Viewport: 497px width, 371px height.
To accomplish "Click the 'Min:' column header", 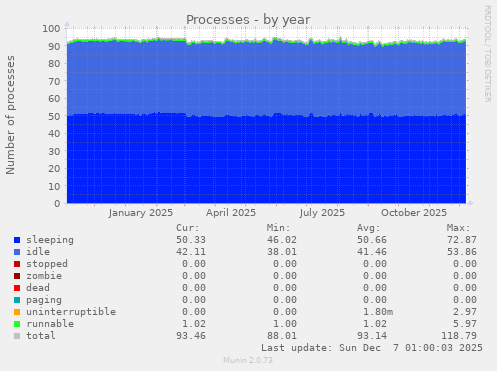I will pyautogui.click(x=278, y=228).
